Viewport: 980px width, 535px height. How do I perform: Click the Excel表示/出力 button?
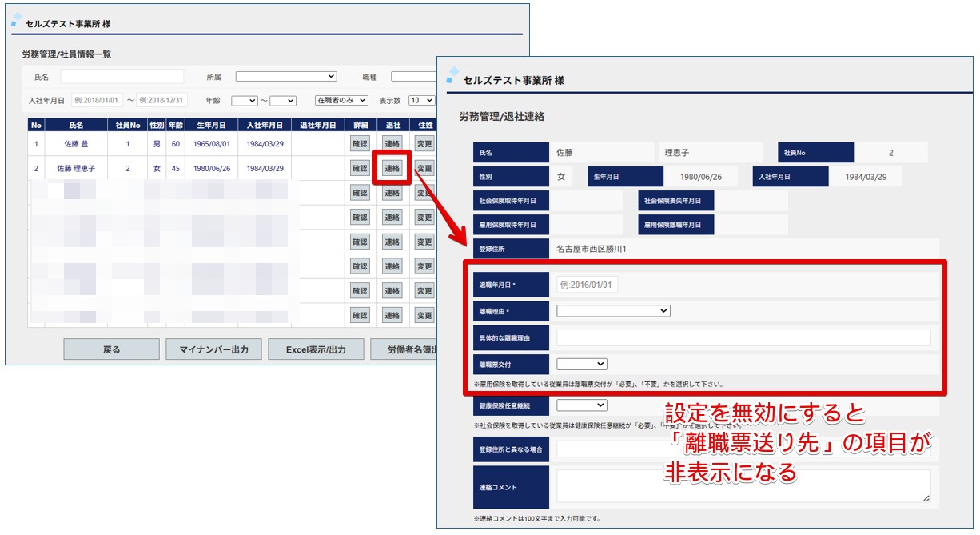coord(316,349)
